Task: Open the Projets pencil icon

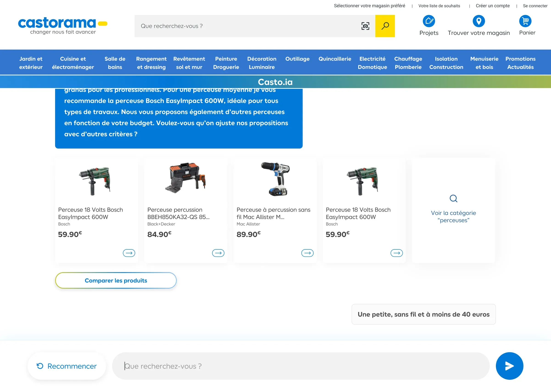Action: click(429, 21)
